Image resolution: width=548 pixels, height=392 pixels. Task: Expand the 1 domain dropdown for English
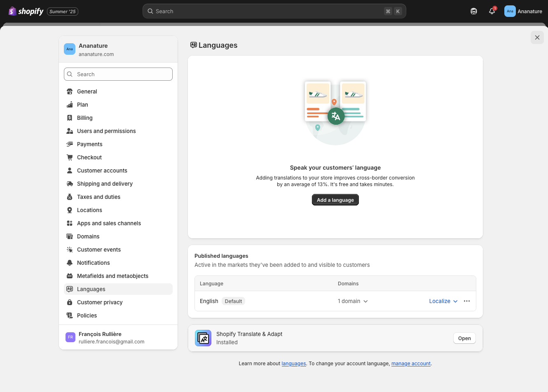point(353,301)
